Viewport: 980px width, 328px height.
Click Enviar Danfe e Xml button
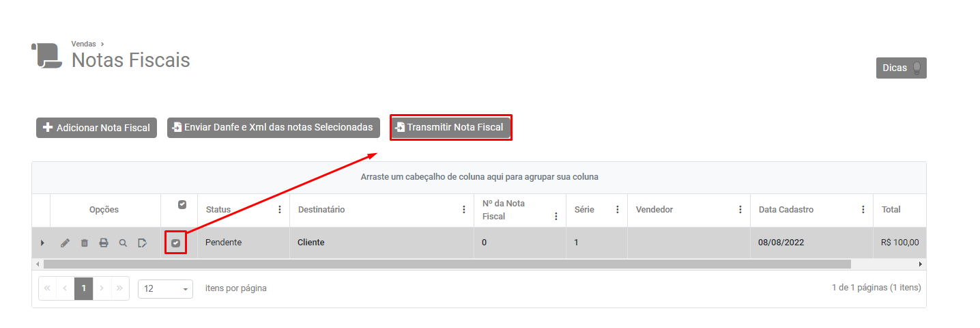point(273,127)
